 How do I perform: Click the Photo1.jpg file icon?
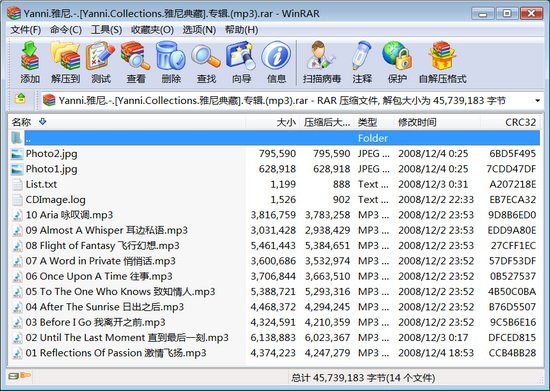point(17,169)
